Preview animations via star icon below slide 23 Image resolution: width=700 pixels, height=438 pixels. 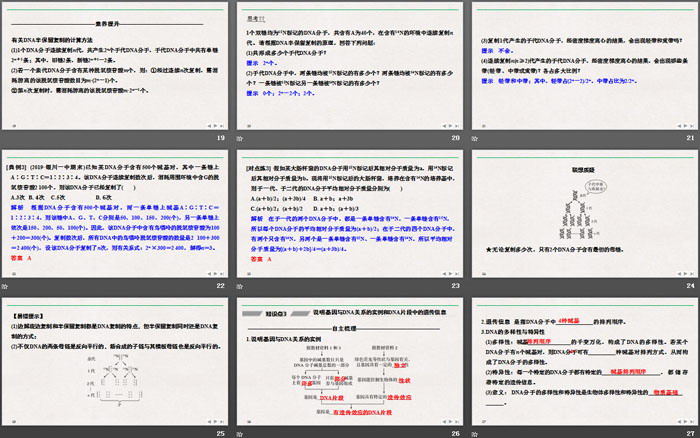click(x=241, y=287)
